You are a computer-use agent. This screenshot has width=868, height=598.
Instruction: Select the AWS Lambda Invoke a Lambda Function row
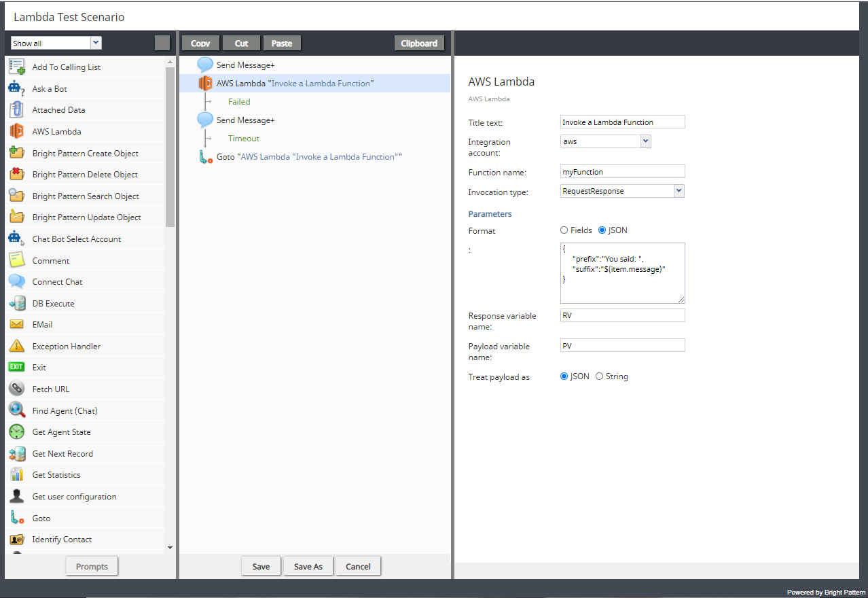(x=314, y=83)
